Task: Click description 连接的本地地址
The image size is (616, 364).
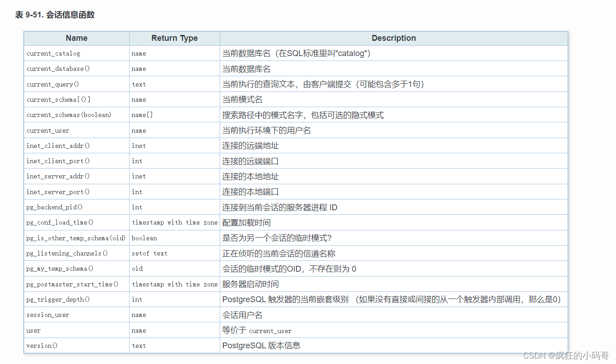Action: (251, 176)
